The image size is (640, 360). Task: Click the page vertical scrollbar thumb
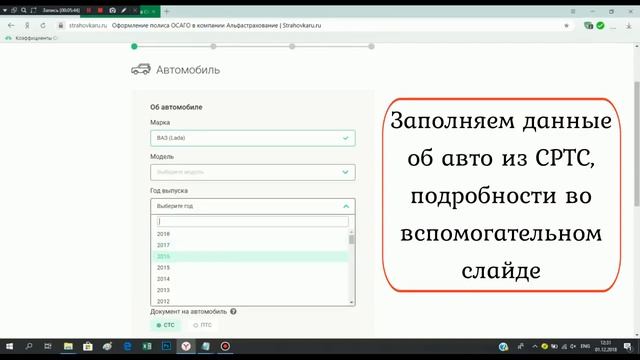pos(637,144)
